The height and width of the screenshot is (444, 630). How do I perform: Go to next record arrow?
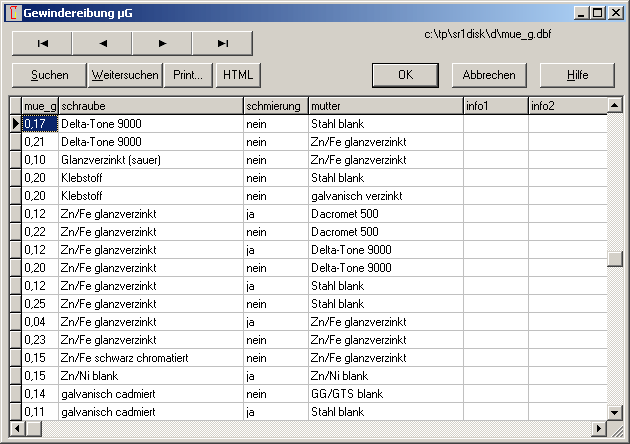[162, 43]
